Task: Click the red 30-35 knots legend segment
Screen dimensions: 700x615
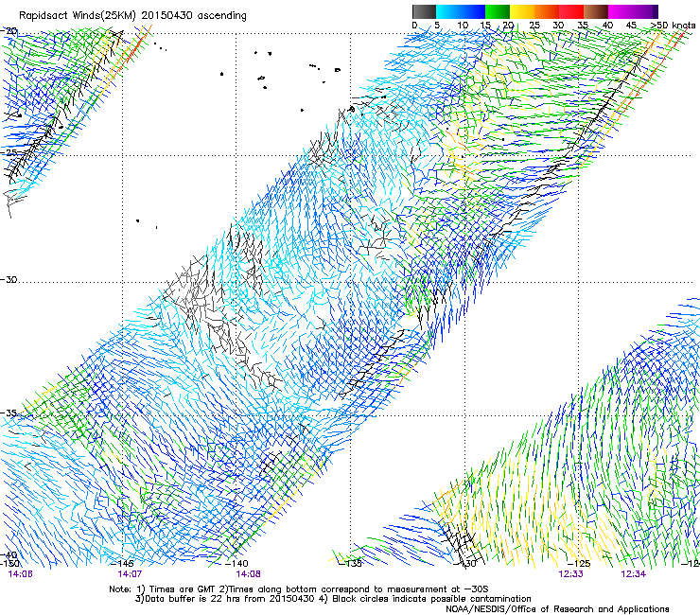Action: coord(571,11)
